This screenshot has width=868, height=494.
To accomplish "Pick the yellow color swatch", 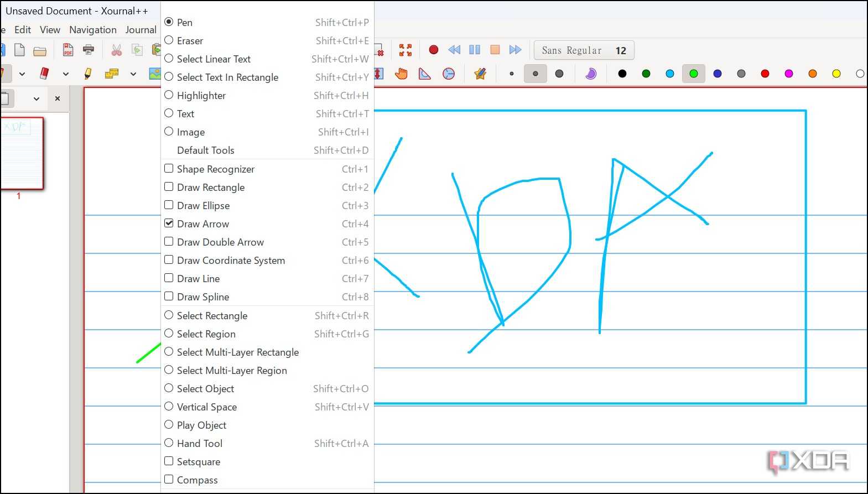I will (836, 74).
